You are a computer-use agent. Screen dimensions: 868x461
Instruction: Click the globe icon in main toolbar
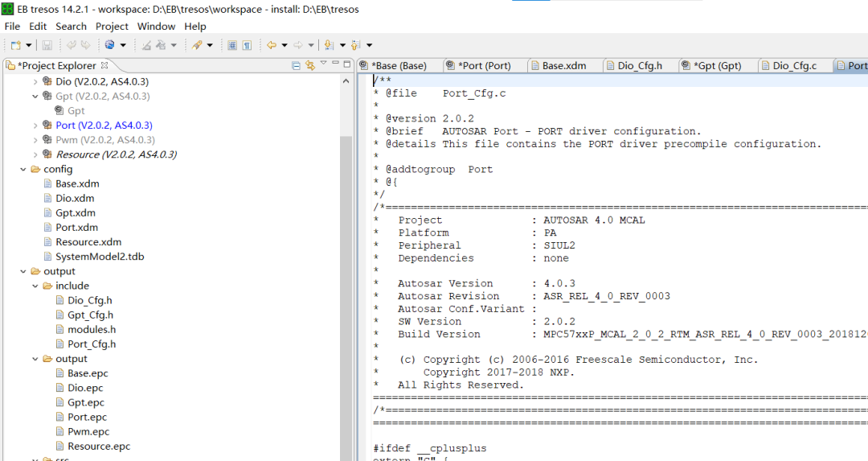[109, 46]
